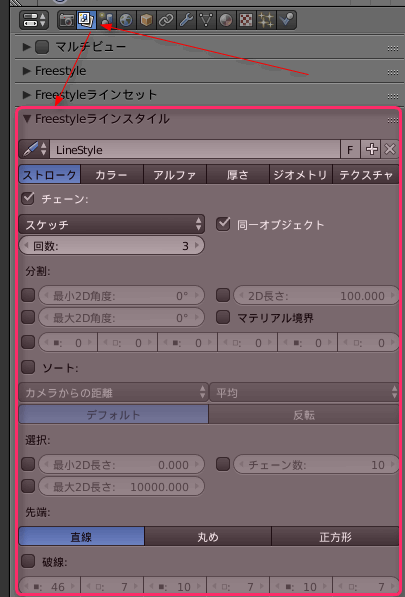This screenshot has width=405, height=597.
Task: Uncheck the チェーン checkbox
Action: pos(28,199)
